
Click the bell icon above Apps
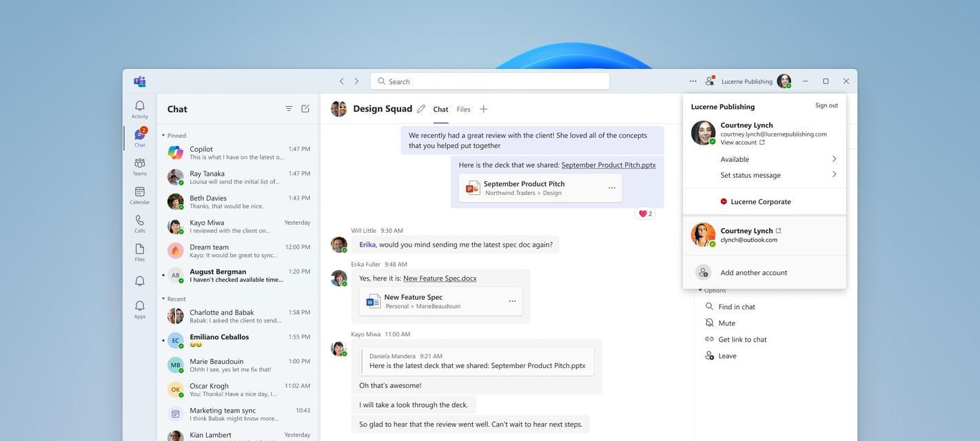pyautogui.click(x=140, y=281)
